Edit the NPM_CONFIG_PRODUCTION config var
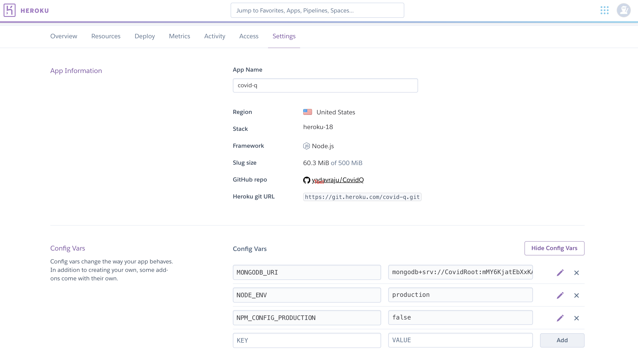638x364 pixels. click(x=560, y=318)
